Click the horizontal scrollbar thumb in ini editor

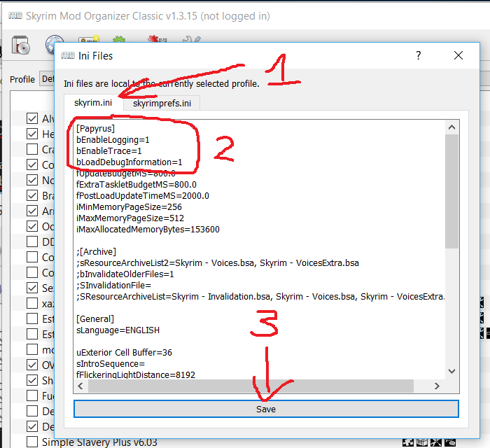(x=251, y=386)
